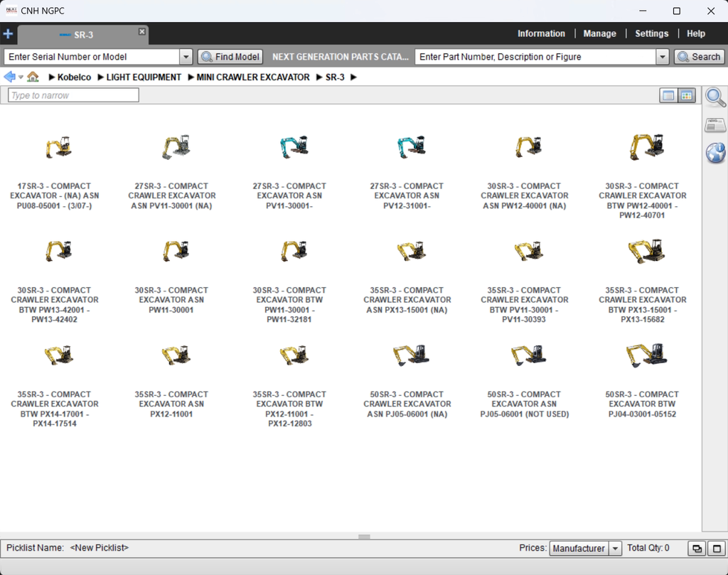Navigate to MINI CRAWLER EXCAVATOR breadcrumb
Viewport: 728px width, 575px height.
(x=253, y=77)
